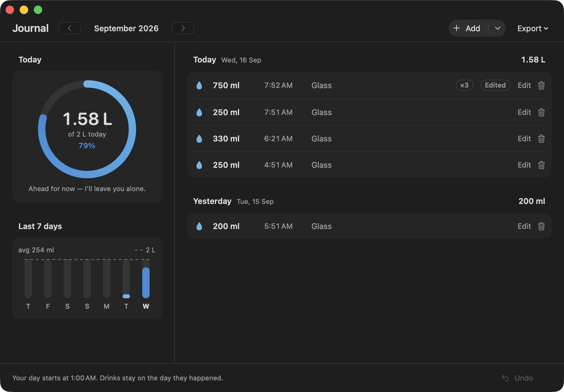This screenshot has height=392, width=564.
Task: Delete the 330 ml entry
Action: click(541, 139)
